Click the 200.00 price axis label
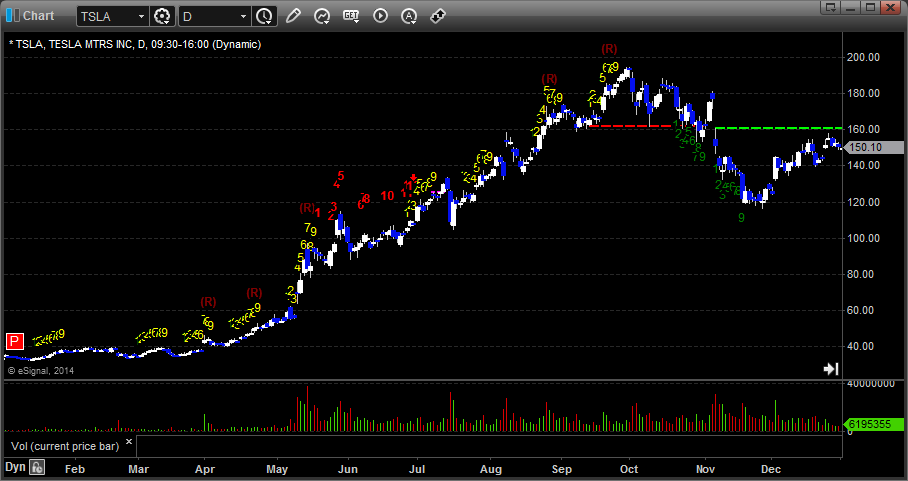The image size is (908, 481). [865, 57]
